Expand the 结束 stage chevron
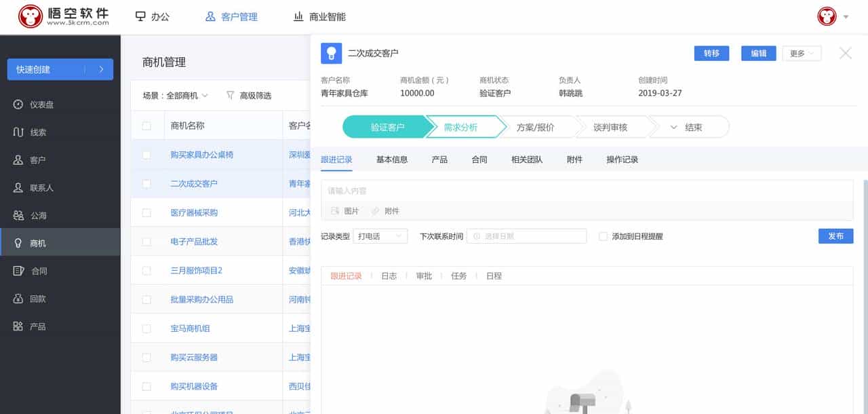868x414 pixels. [x=673, y=126]
